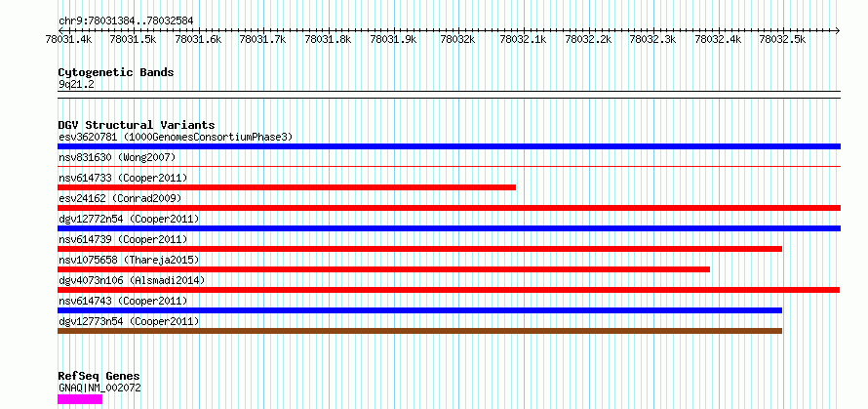This screenshot has width=868, height=409.
Task: Click the RefSeq Genes track title
Action: pos(99,377)
